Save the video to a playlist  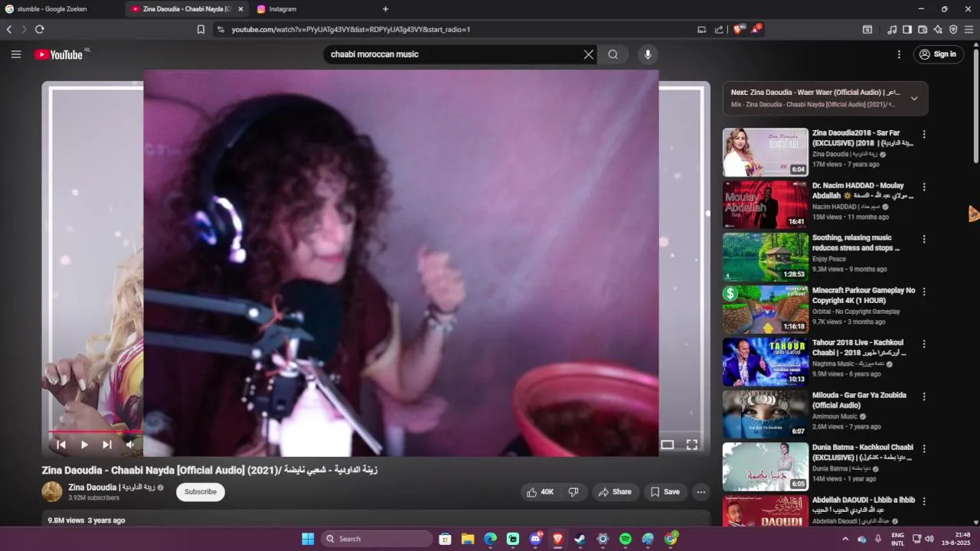pos(665,492)
